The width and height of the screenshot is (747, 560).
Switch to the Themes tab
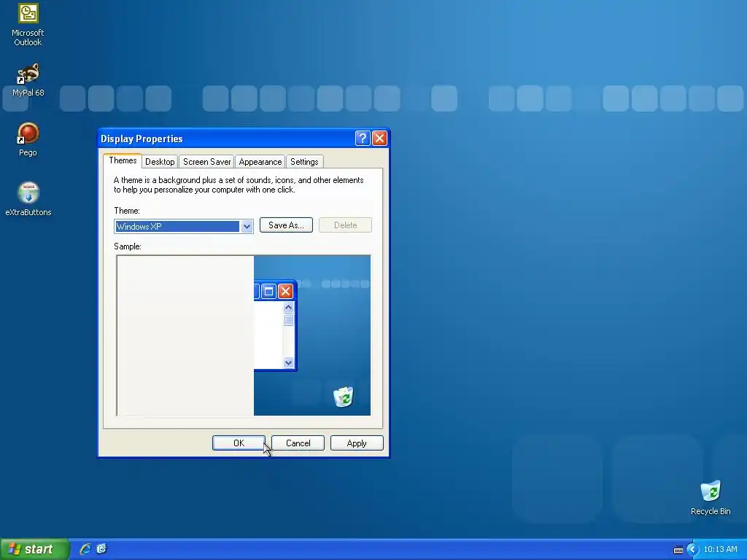(123, 160)
